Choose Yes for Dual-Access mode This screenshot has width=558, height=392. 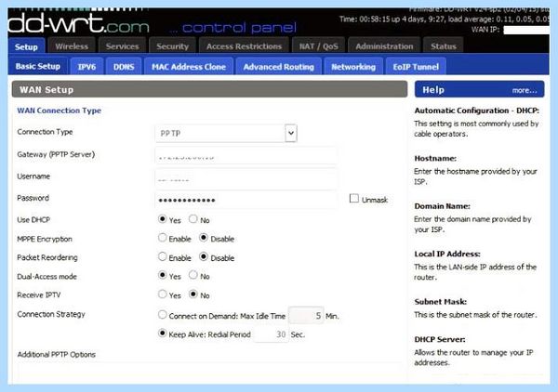[162, 275]
